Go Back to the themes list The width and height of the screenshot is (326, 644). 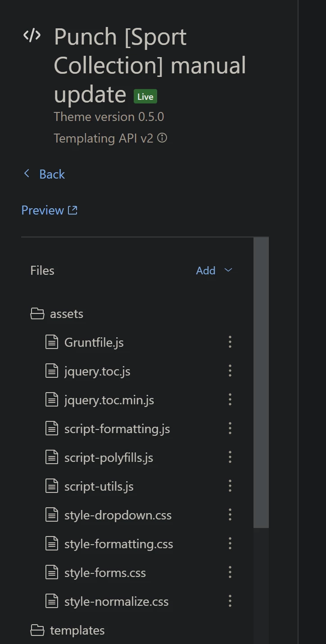point(52,174)
